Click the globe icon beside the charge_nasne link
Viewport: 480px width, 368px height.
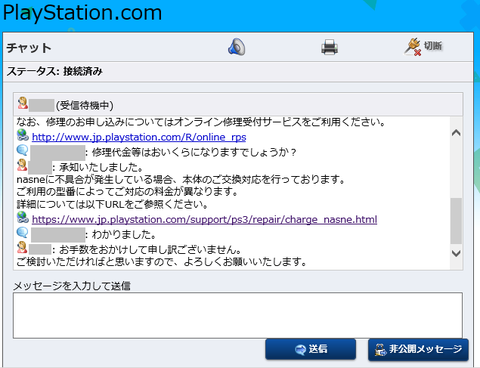pos(23,217)
